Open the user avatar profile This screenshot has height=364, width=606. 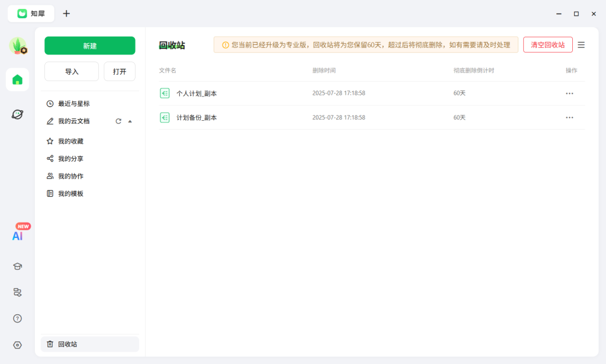tap(17, 46)
